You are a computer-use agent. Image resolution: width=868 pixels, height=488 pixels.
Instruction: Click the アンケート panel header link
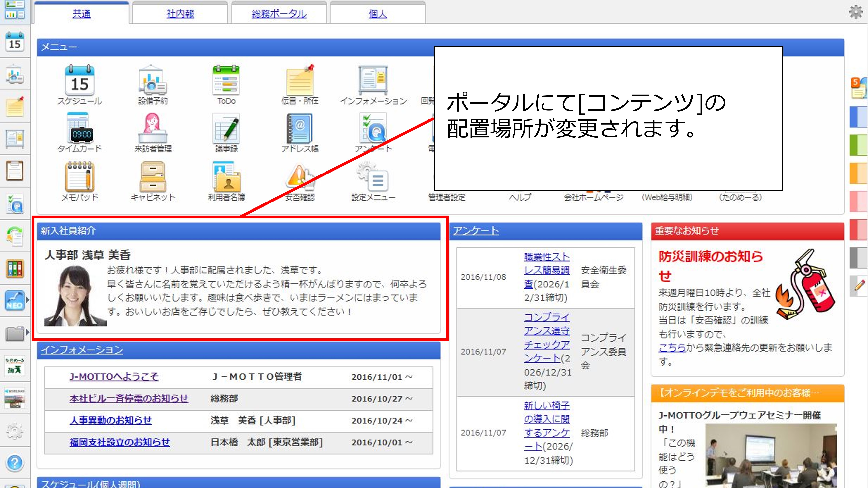(x=475, y=231)
